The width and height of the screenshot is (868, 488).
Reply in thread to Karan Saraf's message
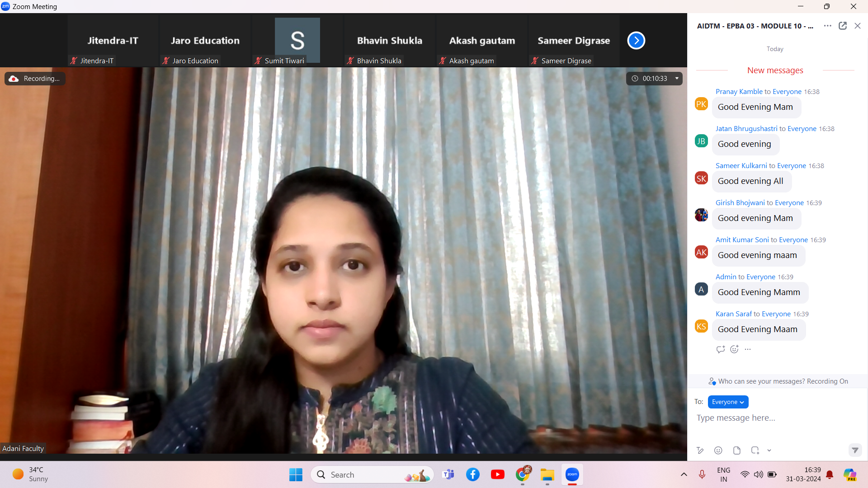tap(721, 349)
